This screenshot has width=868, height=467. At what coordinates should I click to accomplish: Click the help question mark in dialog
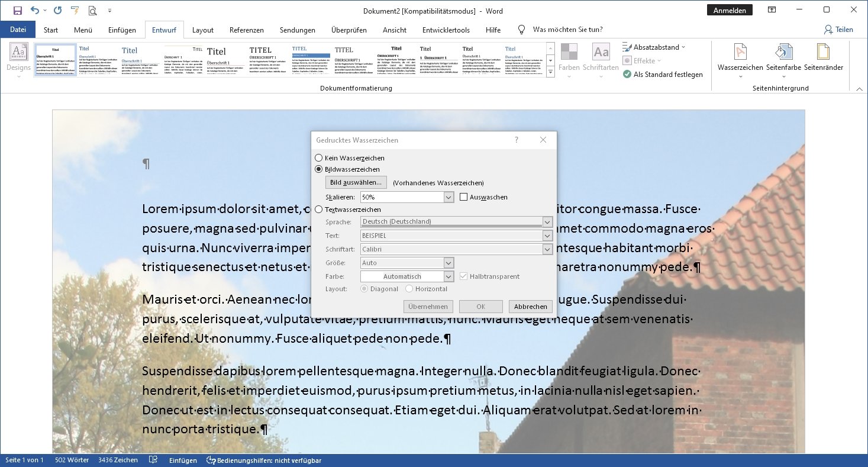pyautogui.click(x=516, y=140)
